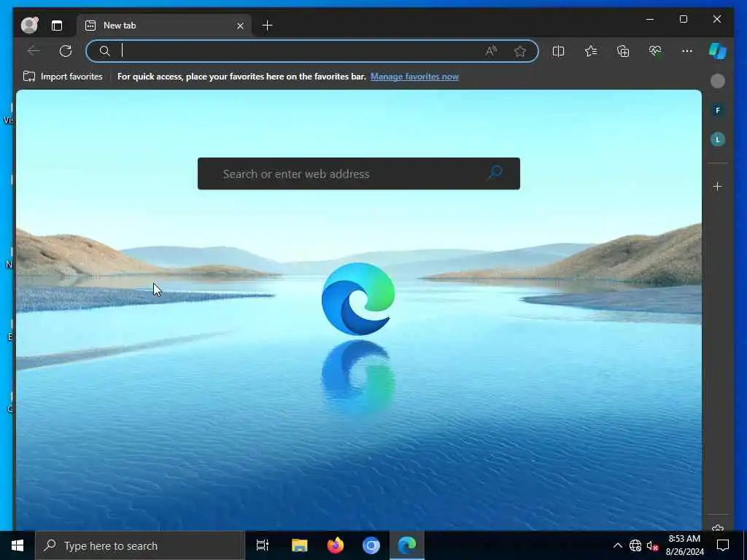Open a new tab with plus button
The image size is (747, 560).
point(267,26)
